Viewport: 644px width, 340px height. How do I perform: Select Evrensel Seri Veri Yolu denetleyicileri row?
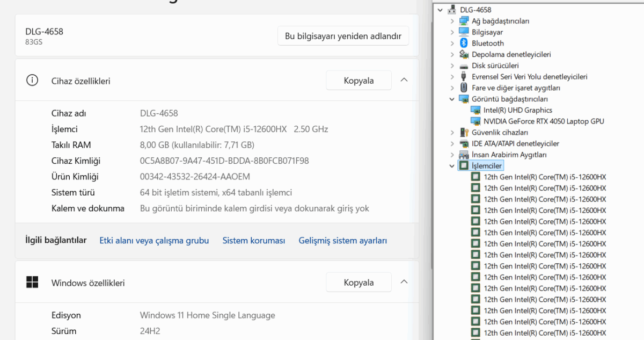529,77
